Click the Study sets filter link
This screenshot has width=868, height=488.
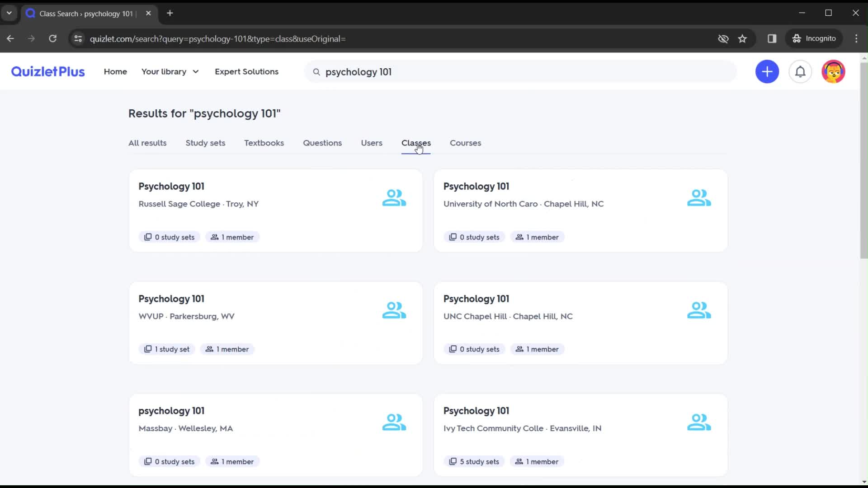point(205,142)
